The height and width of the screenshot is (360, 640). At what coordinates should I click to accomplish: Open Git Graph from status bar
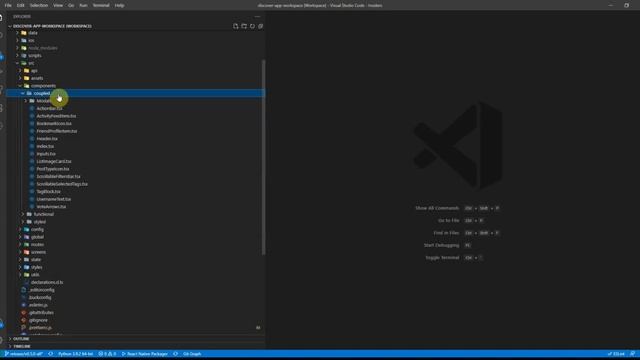[192, 354]
